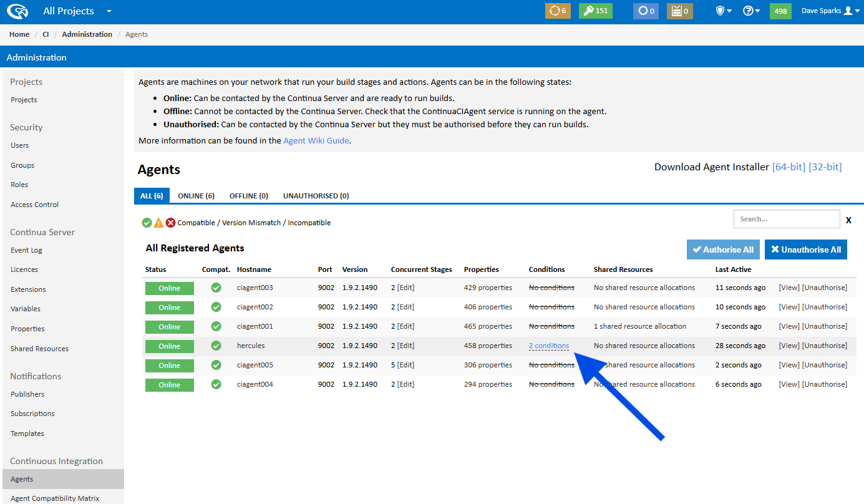Click the Last Active column header
This screenshot has width=864, height=504.
(733, 269)
